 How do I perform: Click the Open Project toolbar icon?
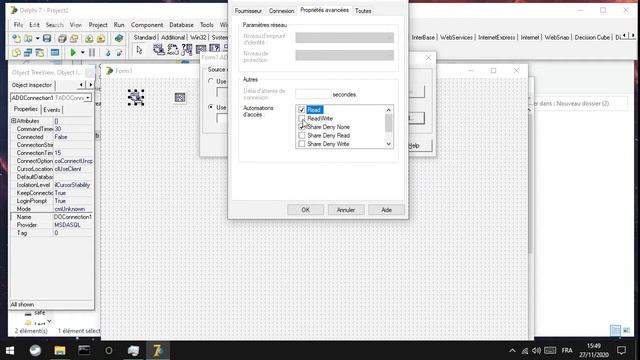click(x=74, y=39)
